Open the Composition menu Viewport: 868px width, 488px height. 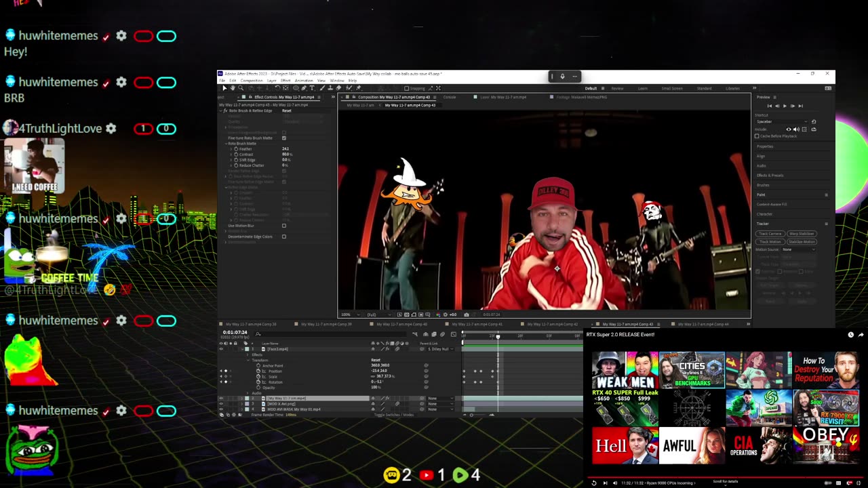point(252,81)
